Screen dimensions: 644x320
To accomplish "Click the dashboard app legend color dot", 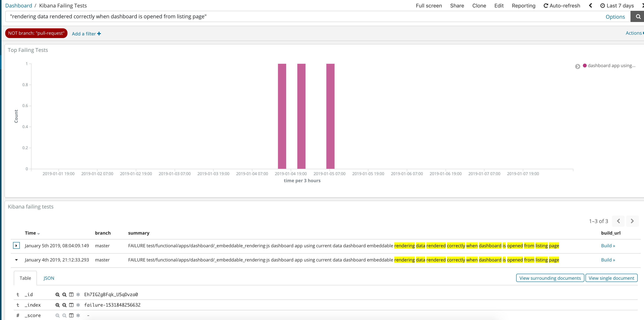I will pos(585,66).
